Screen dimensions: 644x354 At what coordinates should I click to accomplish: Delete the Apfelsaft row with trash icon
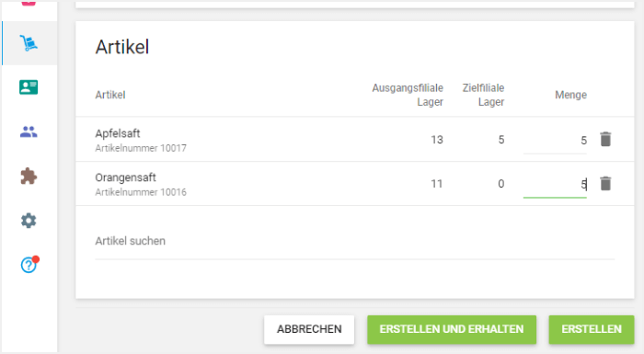tap(605, 139)
